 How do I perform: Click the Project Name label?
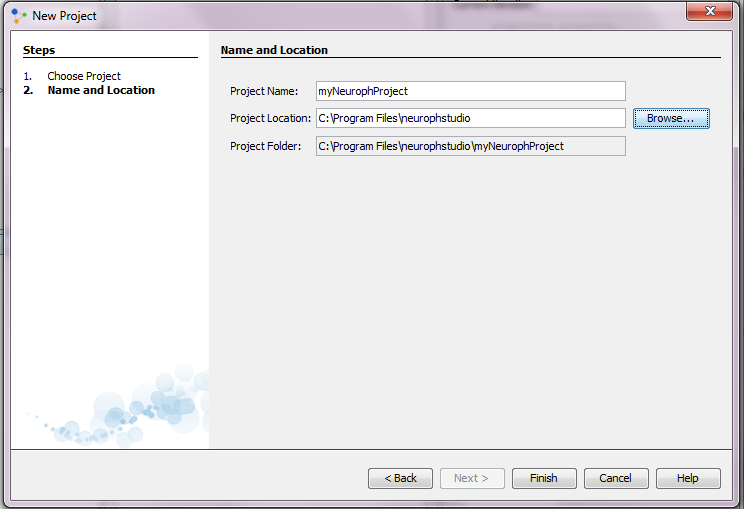tap(264, 91)
